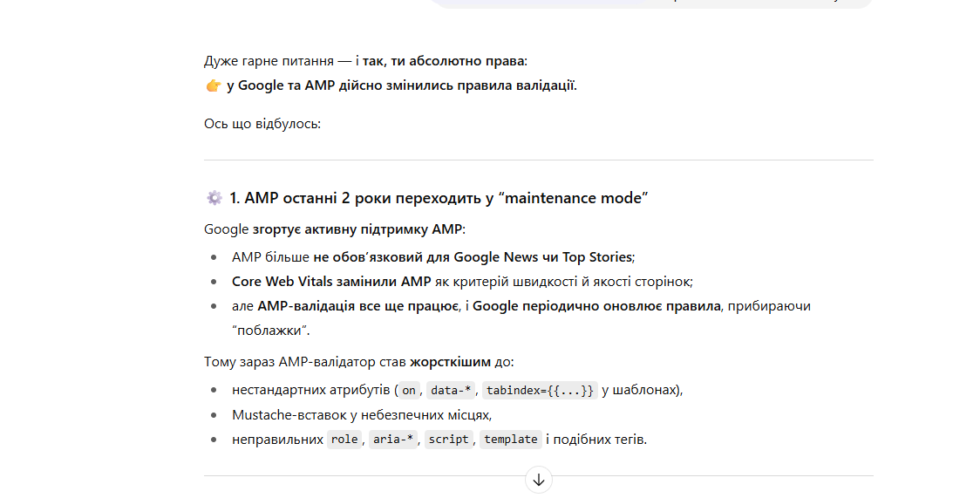Click the sentence about Google та AMP правила валідації
This screenshot has height=498, width=980.
point(402,85)
